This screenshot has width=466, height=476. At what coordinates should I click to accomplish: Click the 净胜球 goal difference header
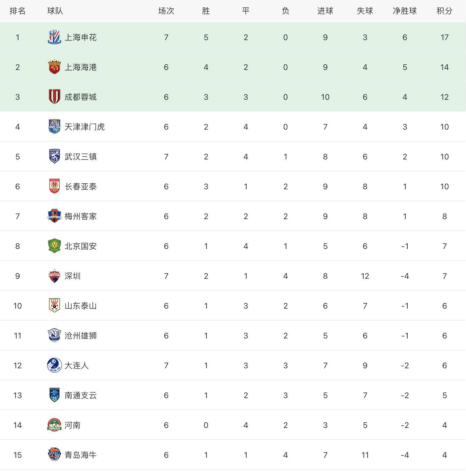[405, 11]
